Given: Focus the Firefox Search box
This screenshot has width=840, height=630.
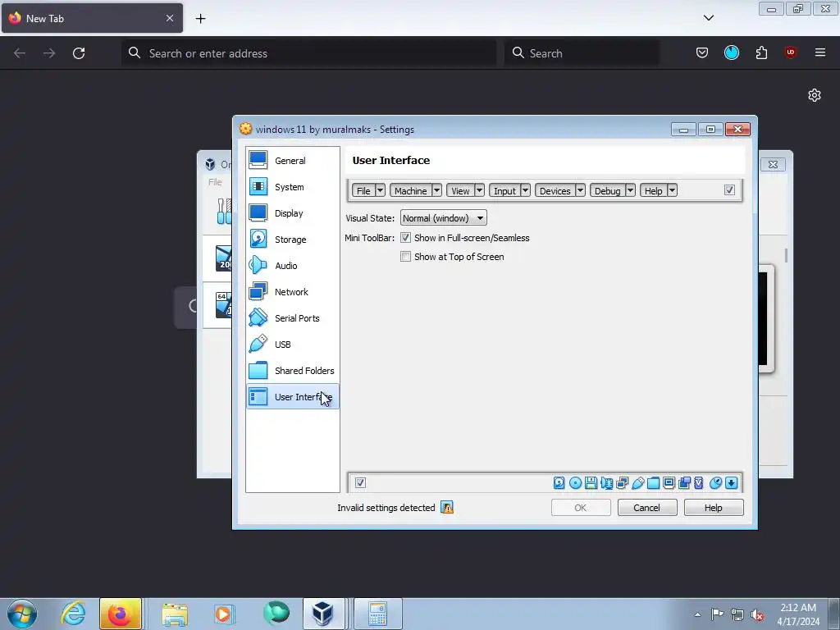Looking at the screenshot, I should click(582, 53).
